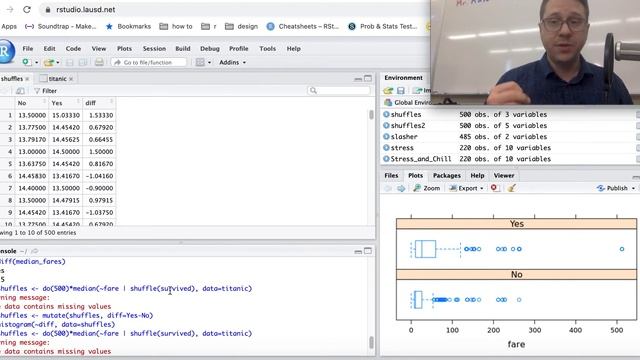Open the View menu
Screen dimensions: 640x360
click(x=99, y=49)
